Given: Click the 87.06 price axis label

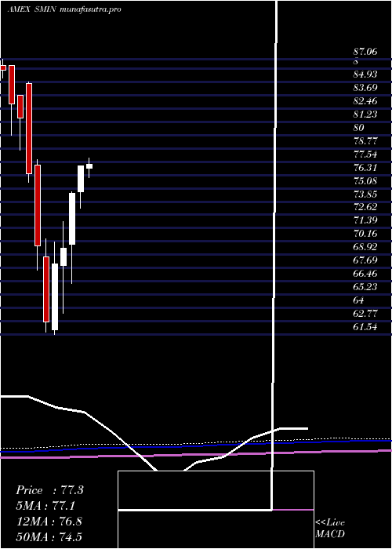Looking at the screenshot, I should [365, 52].
